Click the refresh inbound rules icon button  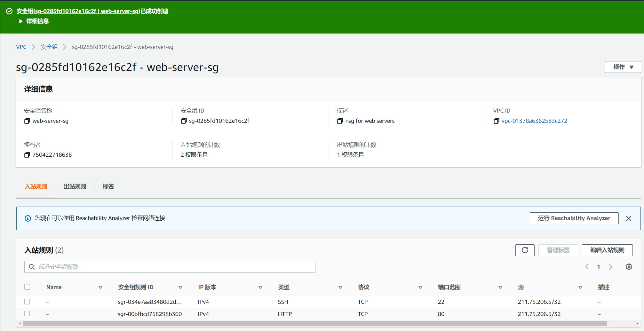click(x=525, y=250)
